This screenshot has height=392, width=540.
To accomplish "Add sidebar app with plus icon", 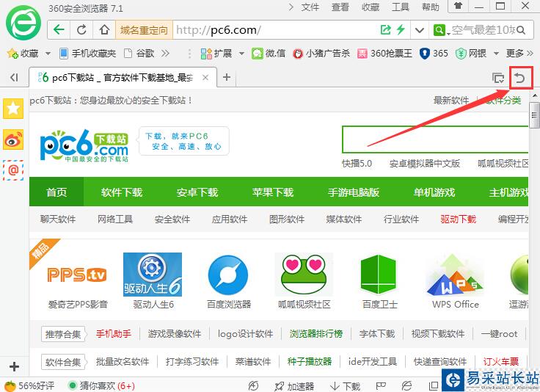I will (14, 366).
